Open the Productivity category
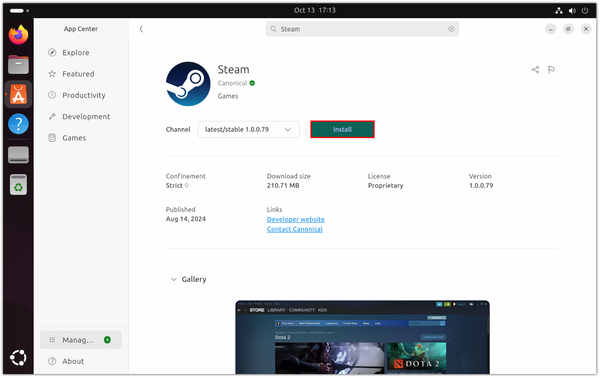Viewport: 600px width, 378px height. click(81, 95)
